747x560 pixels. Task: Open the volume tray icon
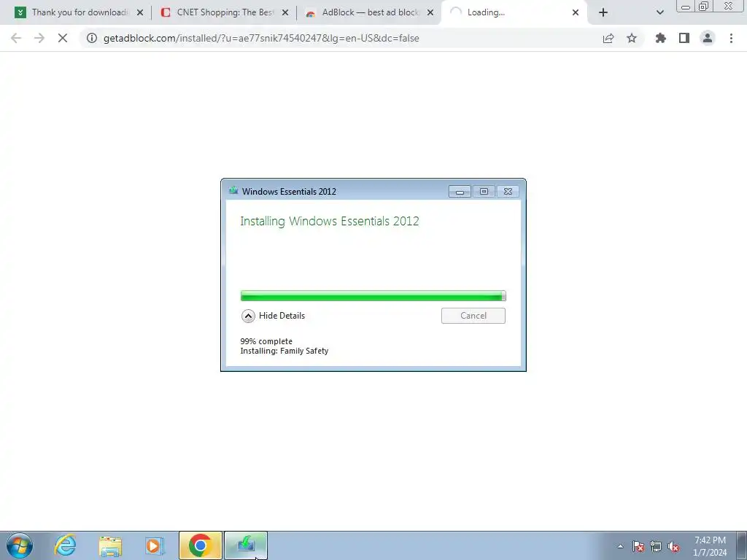coord(673,546)
